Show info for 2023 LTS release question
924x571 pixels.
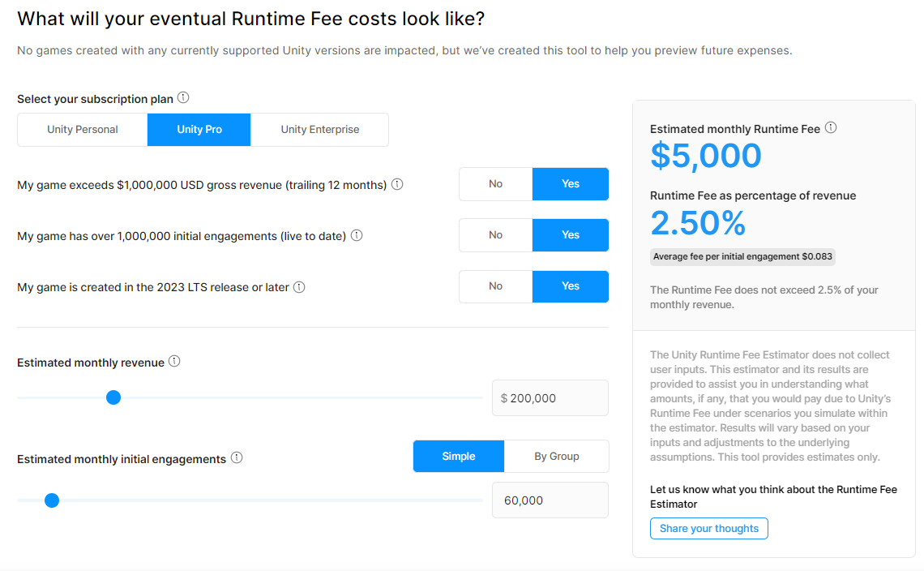(299, 286)
